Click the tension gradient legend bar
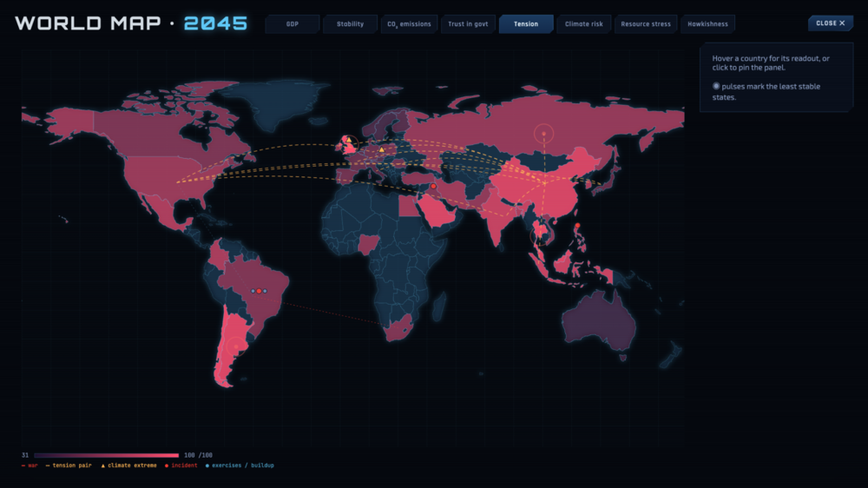This screenshot has width=868, height=488. click(106, 455)
